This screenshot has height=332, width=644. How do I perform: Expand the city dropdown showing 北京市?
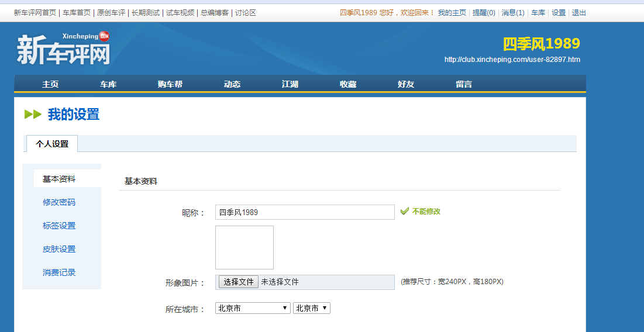tap(312, 308)
